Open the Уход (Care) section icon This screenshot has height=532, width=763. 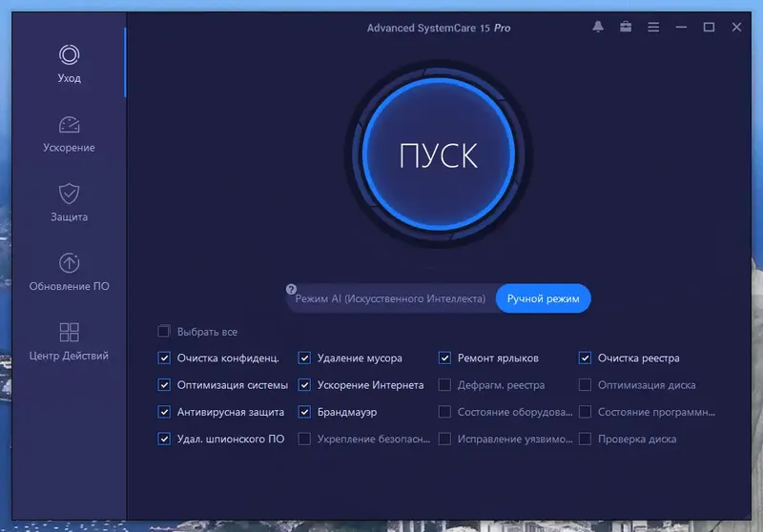(x=69, y=54)
